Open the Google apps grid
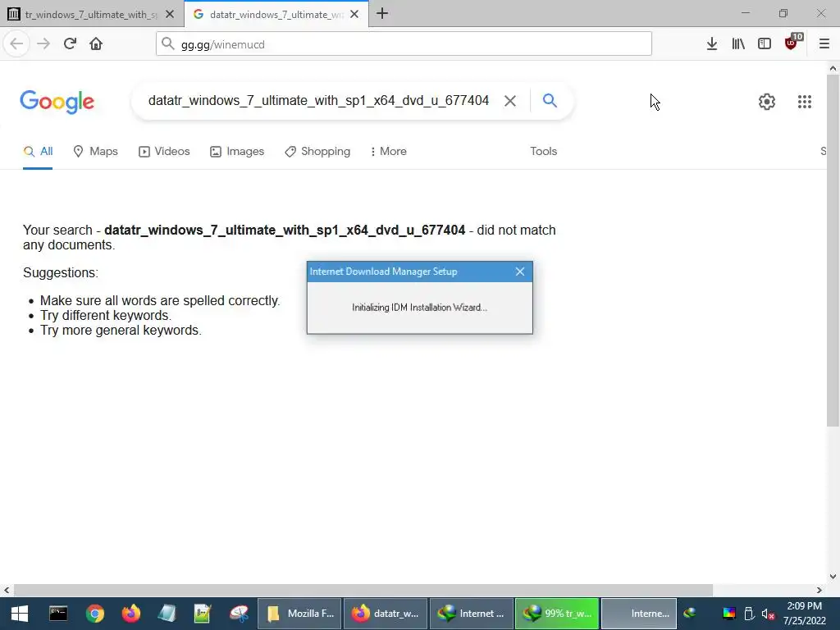Viewport: 840px width, 630px height. (x=804, y=102)
